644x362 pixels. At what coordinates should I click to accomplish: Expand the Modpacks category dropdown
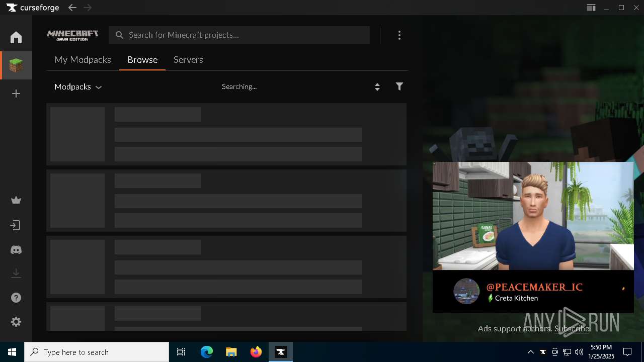click(78, 87)
